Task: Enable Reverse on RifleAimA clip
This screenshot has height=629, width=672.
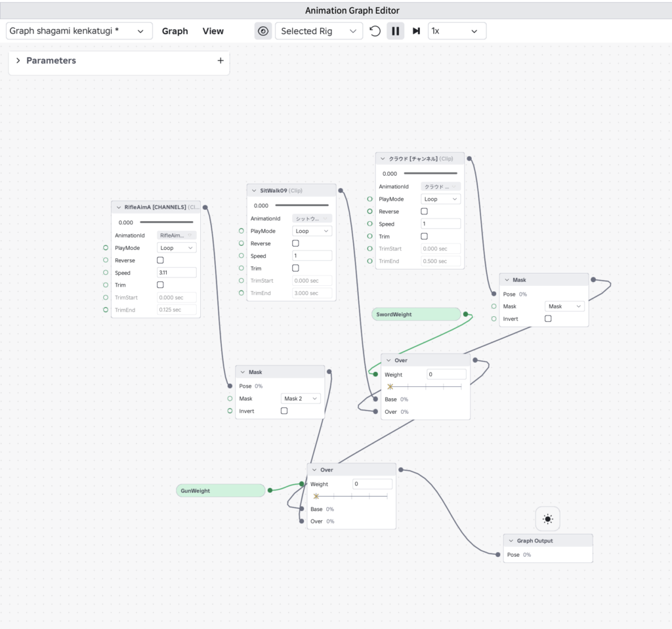Action: pyautogui.click(x=160, y=260)
